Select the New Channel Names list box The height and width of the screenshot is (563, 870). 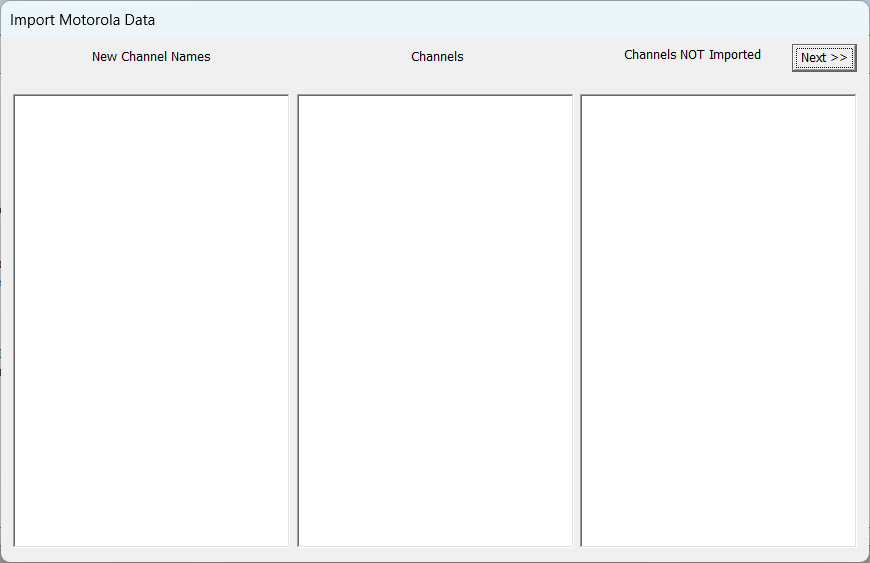(x=151, y=321)
